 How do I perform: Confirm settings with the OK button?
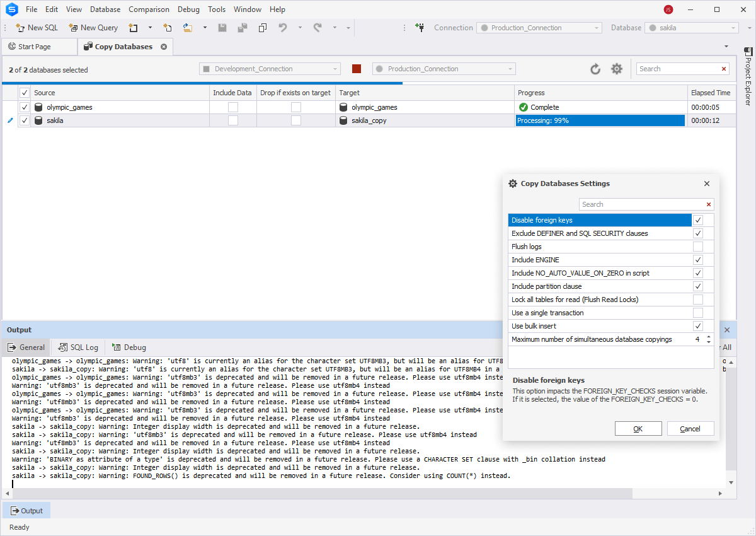tap(638, 428)
